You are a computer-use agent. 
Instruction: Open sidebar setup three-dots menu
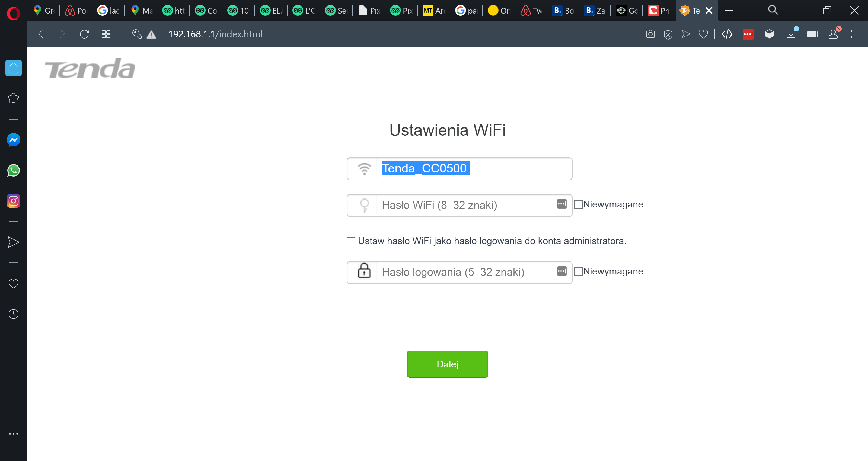[x=14, y=434]
